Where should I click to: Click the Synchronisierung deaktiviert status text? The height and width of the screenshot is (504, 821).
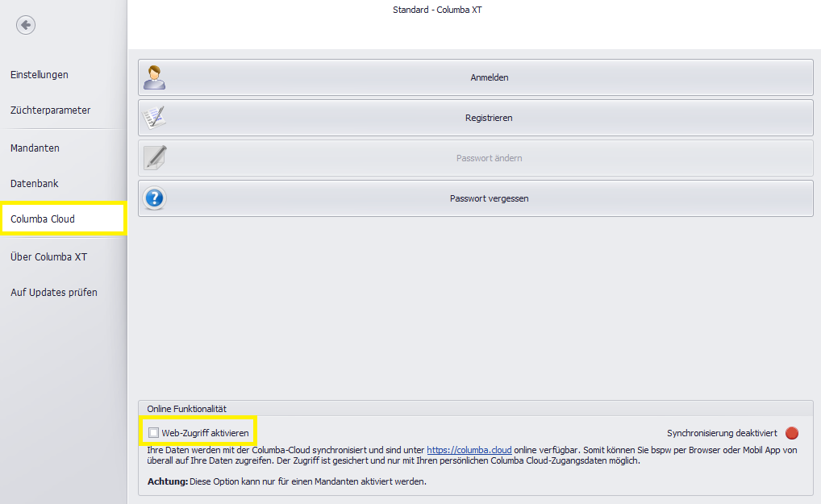pos(722,433)
